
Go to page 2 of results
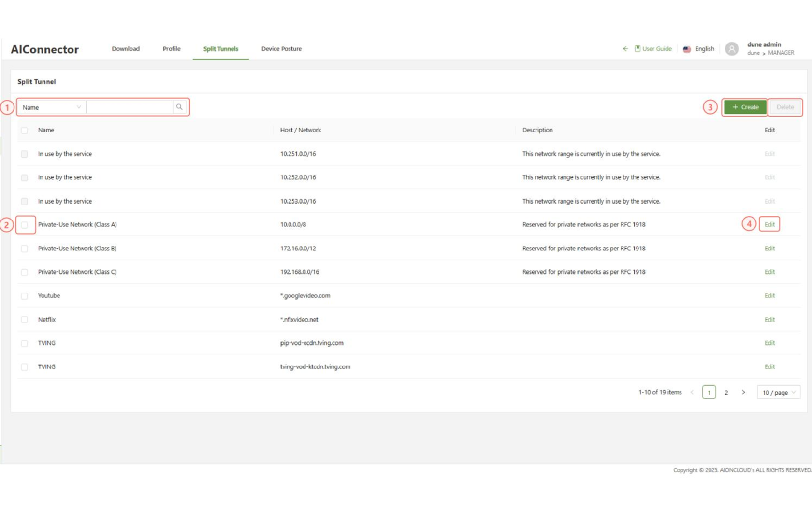pos(726,393)
